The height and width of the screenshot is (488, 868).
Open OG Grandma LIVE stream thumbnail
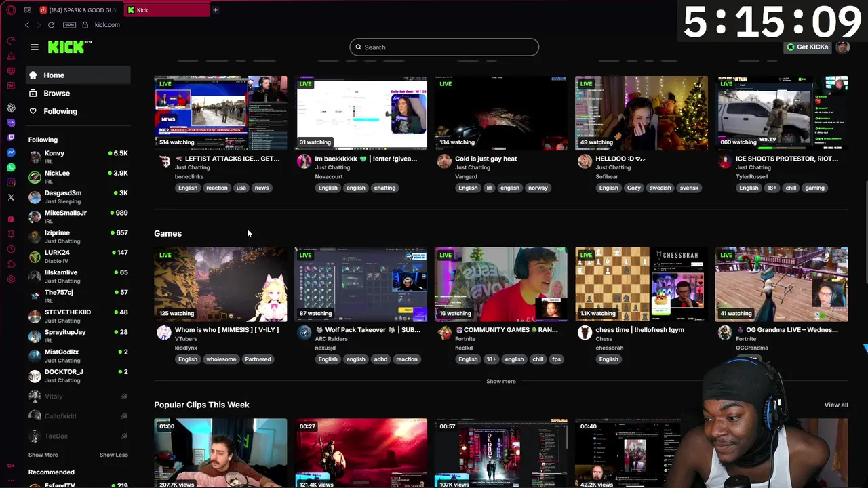(781, 284)
